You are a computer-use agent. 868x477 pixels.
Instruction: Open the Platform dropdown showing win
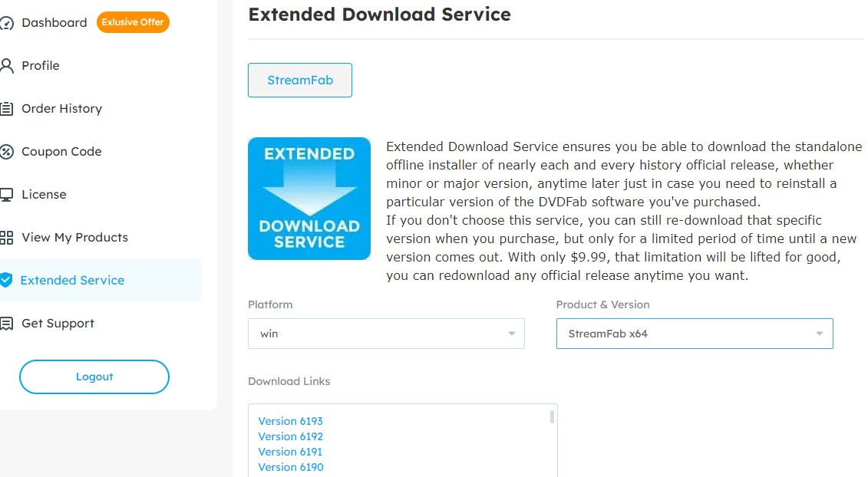(386, 334)
